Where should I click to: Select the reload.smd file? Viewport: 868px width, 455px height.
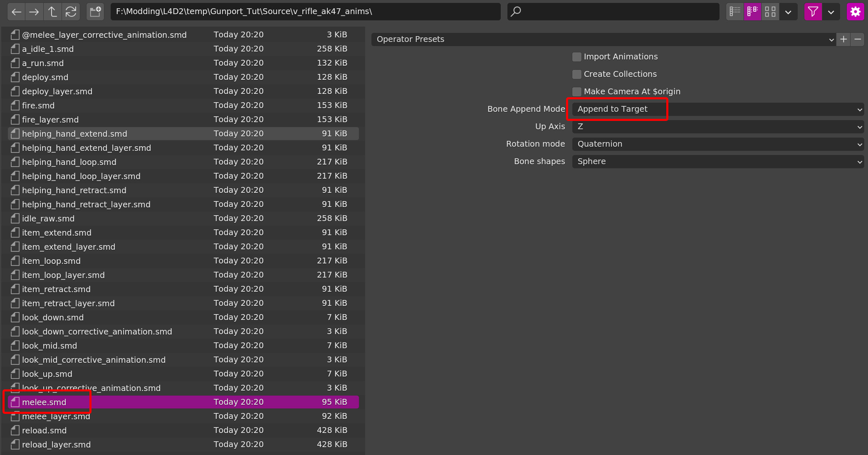coord(45,430)
